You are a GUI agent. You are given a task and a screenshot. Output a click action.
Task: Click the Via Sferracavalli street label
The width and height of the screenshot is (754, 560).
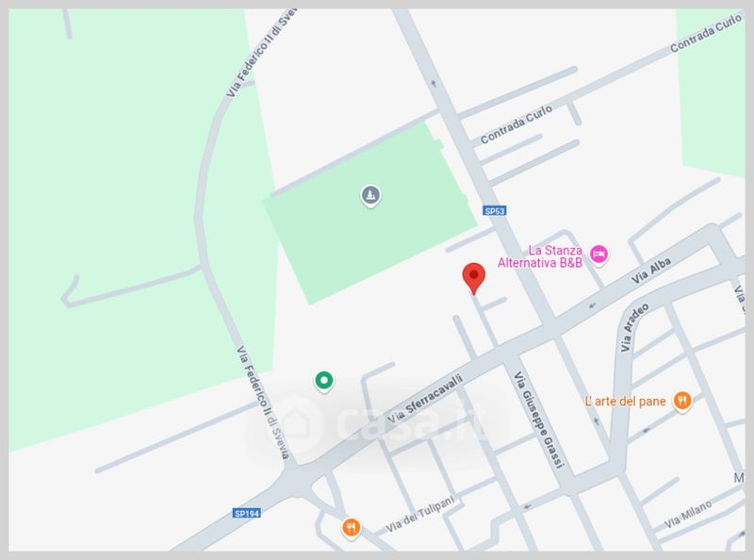pyautogui.click(x=425, y=399)
